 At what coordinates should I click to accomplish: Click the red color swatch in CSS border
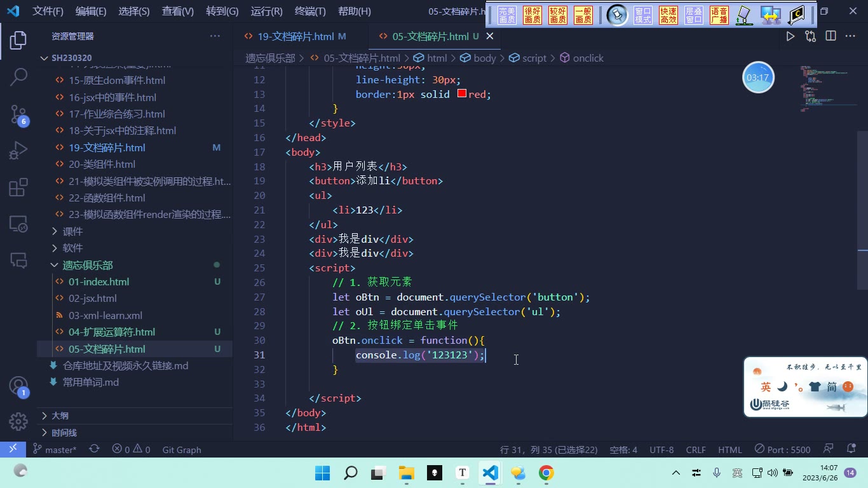(x=462, y=94)
